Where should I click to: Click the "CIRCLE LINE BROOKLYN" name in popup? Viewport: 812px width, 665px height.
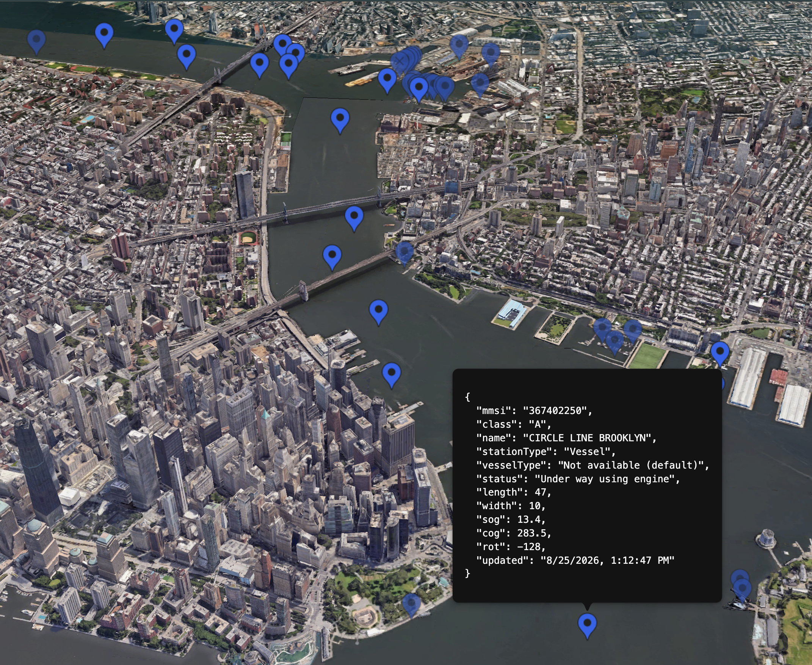point(587,438)
